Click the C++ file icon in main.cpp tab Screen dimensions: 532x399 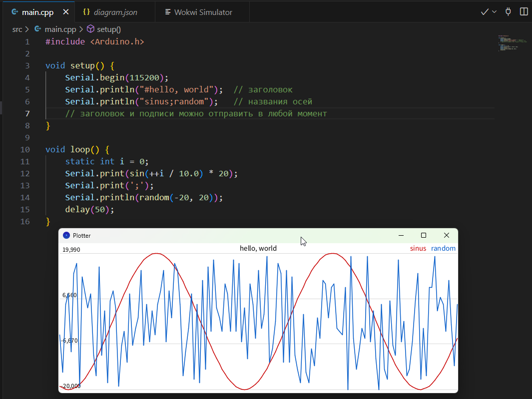14,12
